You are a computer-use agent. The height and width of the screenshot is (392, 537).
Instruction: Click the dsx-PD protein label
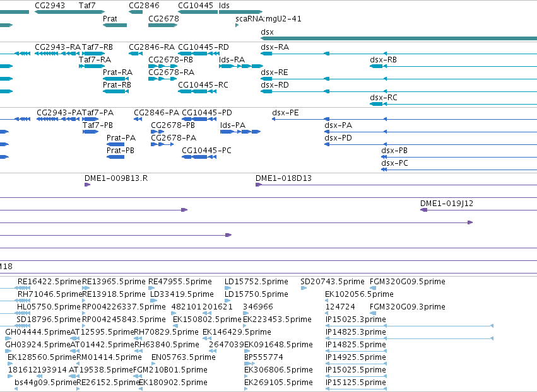point(338,138)
